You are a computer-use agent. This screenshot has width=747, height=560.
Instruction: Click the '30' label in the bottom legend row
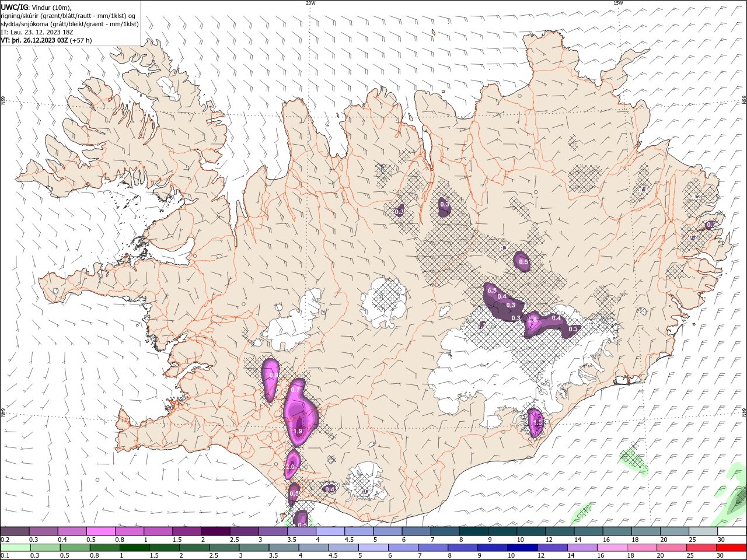(721, 556)
